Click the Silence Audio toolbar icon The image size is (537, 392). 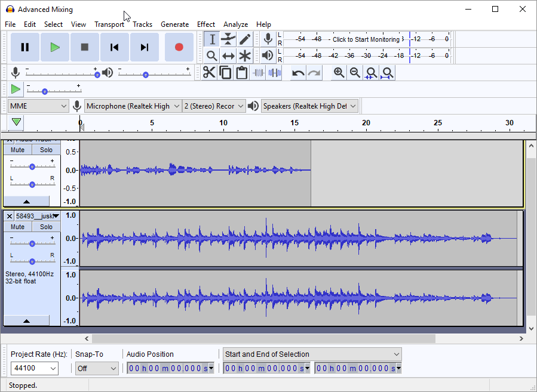(274, 73)
